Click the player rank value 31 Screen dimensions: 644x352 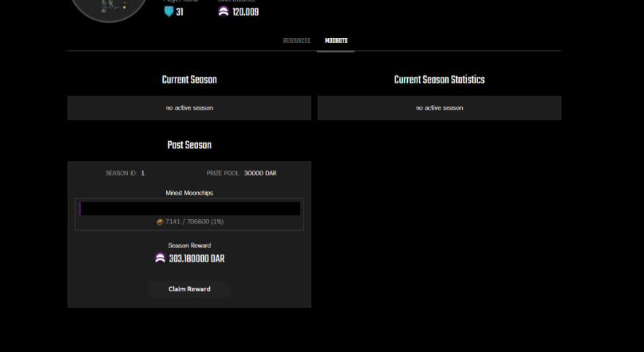180,12
